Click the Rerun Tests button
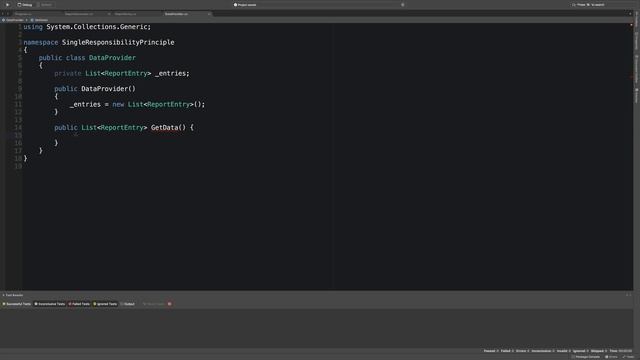This screenshot has width=640, height=360. click(153, 304)
